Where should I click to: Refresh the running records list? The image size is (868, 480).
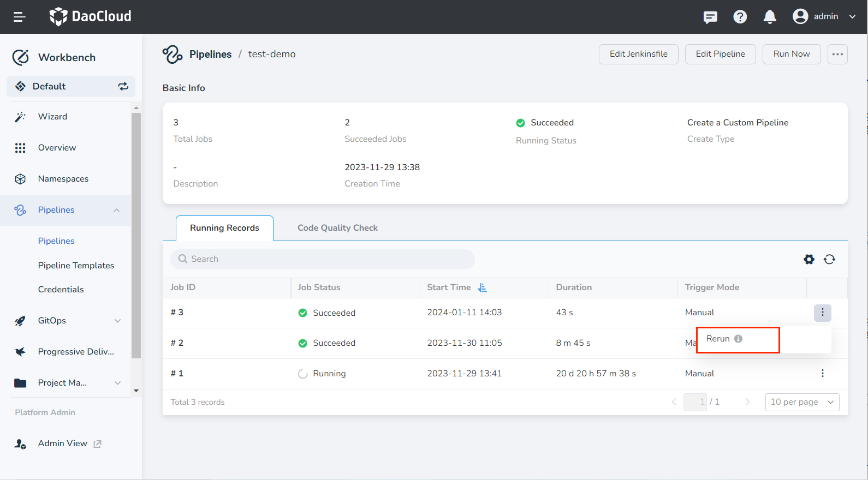click(829, 260)
